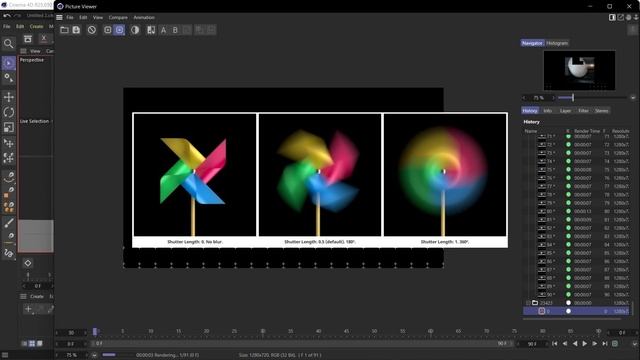640x360 pixels.
Task: Click the icon right of playback controls
Action: click(615, 344)
